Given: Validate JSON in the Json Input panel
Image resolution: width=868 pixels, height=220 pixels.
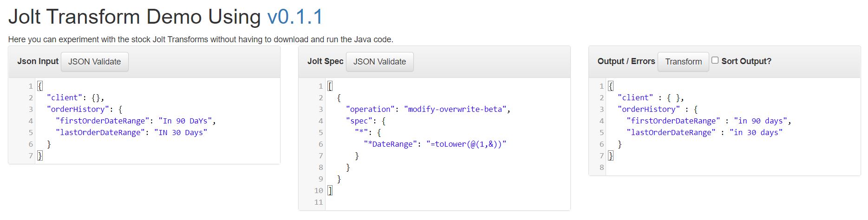Looking at the screenshot, I should 95,62.
